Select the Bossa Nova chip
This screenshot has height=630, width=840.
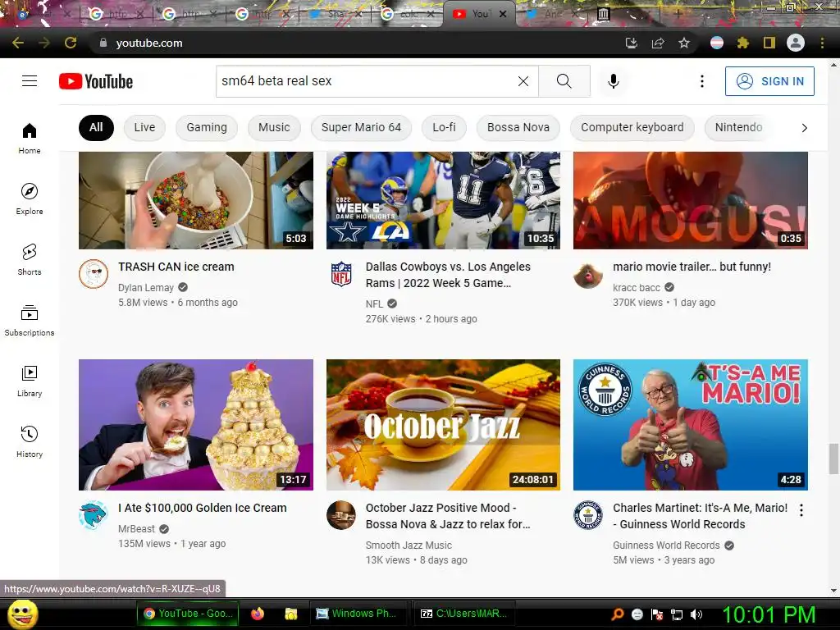coord(518,127)
